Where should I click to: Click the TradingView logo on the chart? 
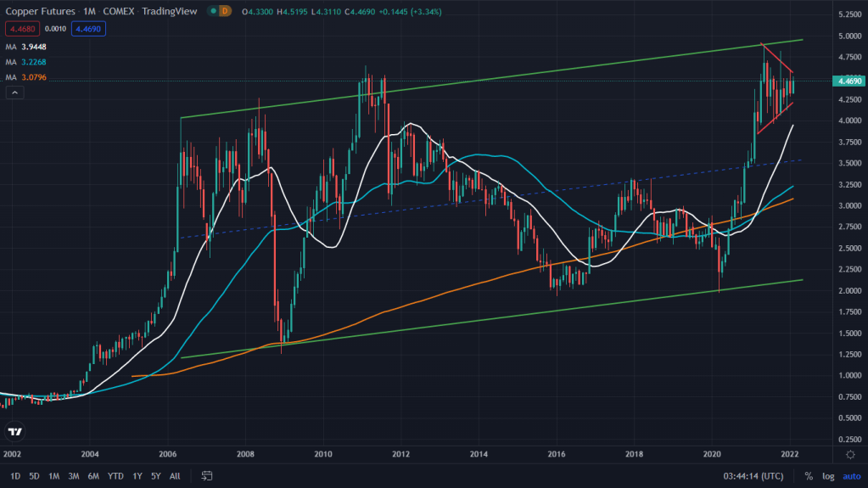[x=14, y=432]
